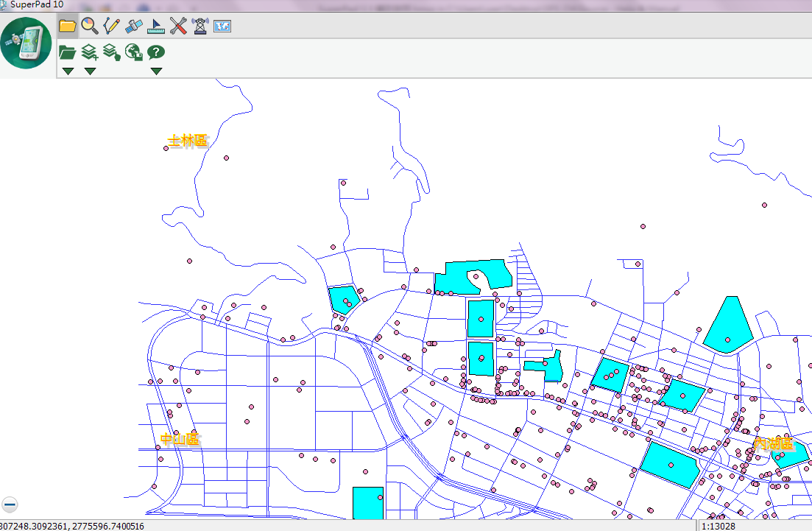
Task: Click the add layer stack icon
Action: pyautogui.click(x=90, y=52)
